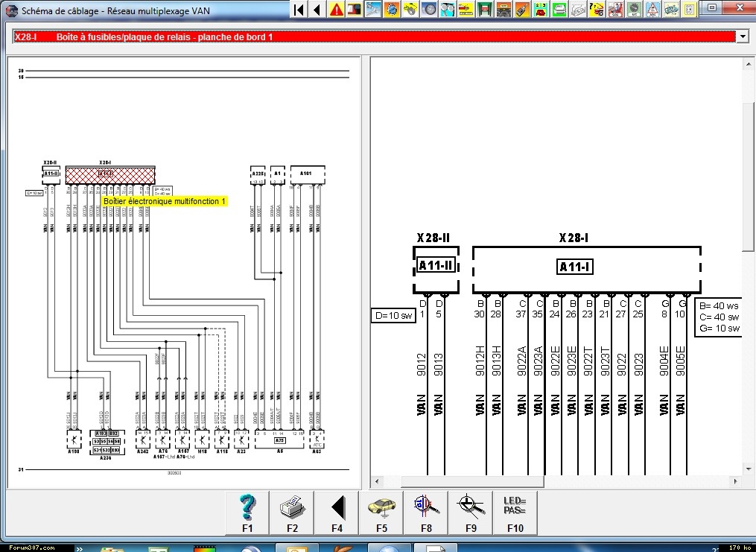Select the A11-II block in overview diagram
Image resolution: width=756 pixels, height=552 pixels.
[x=51, y=174]
